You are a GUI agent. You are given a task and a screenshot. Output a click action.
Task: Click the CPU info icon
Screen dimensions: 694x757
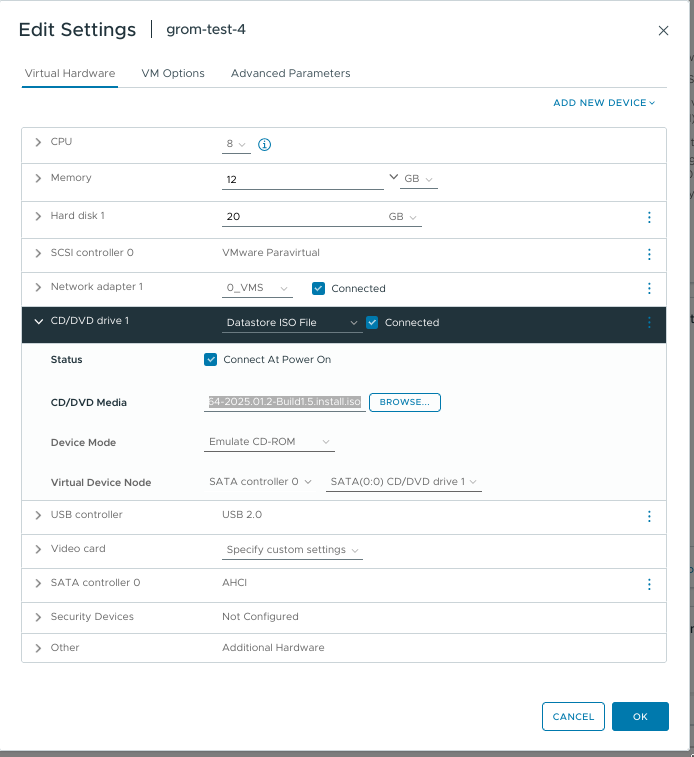(x=265, y=144)
